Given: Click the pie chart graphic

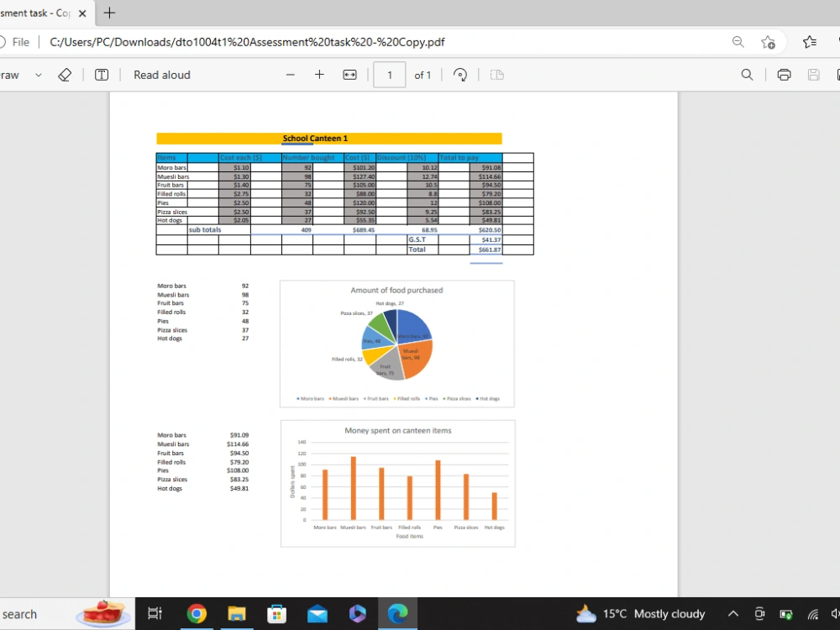Looking at the screenshot, I should click(x=397, y=344).
